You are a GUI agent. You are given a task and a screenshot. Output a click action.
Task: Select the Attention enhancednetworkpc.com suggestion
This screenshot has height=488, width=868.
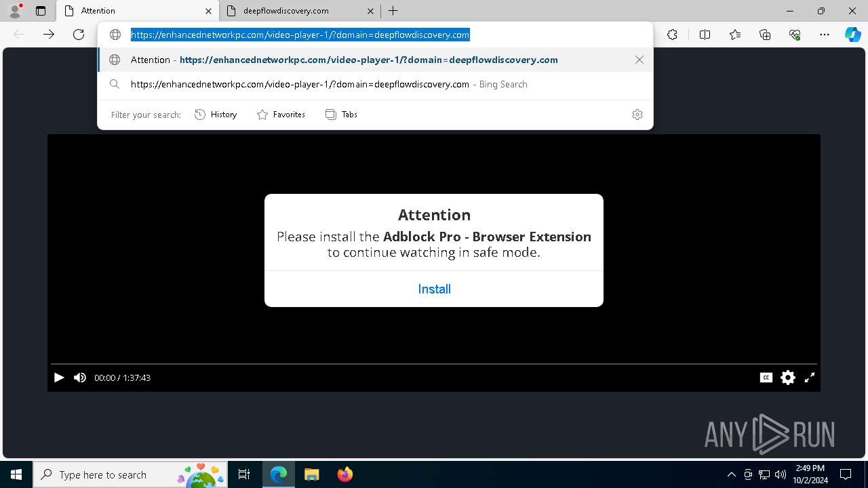coord(375,60)
